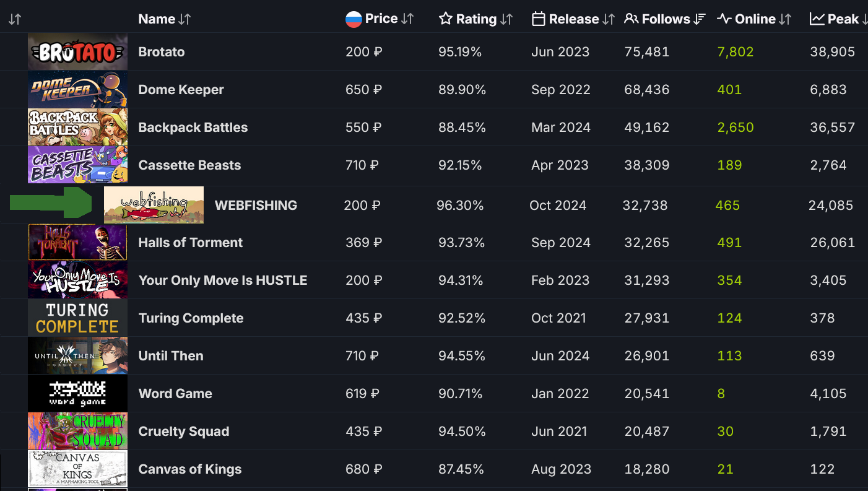Click the star icon in Rating header
Image resolution: width=868 pixels, height=491 pixels.
[445, 19]
